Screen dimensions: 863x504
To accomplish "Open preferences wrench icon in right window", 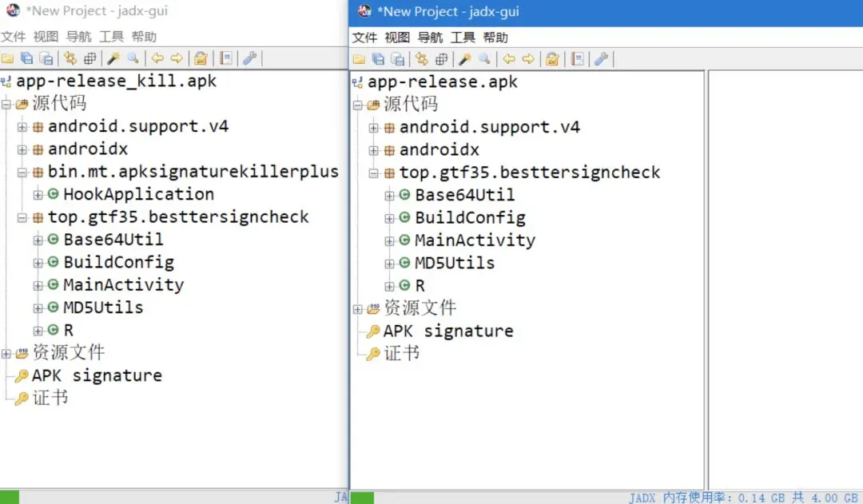I will pos(602,59).
